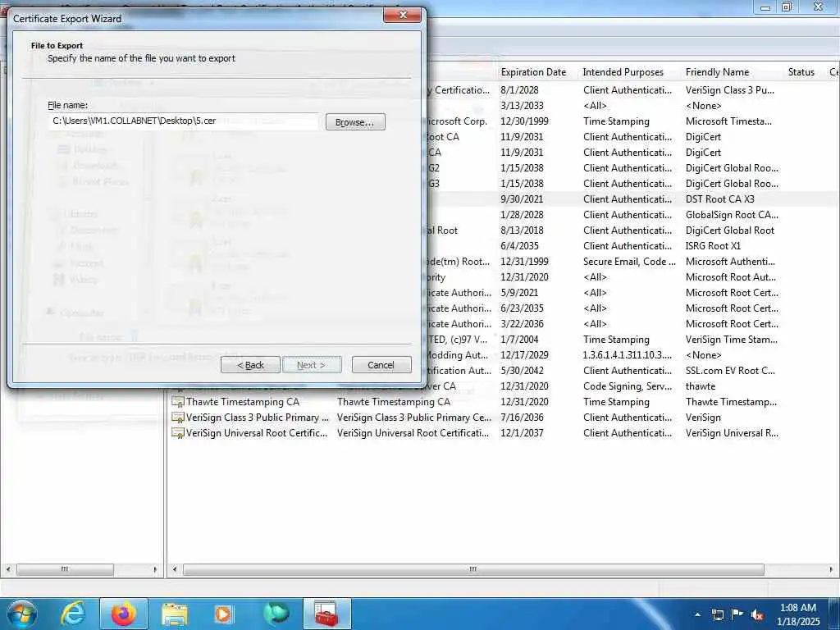The height and width of the screenshot is (630, 840).
Task: Click certificate list scrollbar right arrow
Action: [x=831, y=569]
